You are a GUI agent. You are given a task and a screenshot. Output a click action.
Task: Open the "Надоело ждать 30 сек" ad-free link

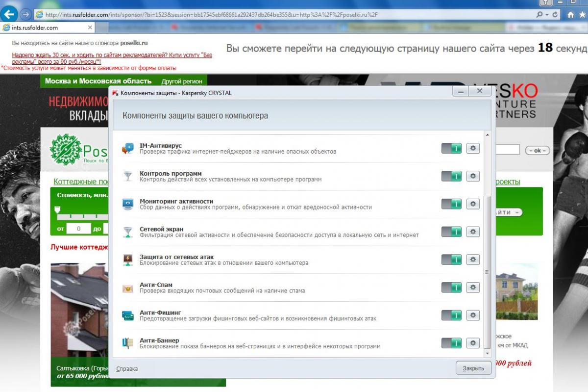tap(112, 58)
